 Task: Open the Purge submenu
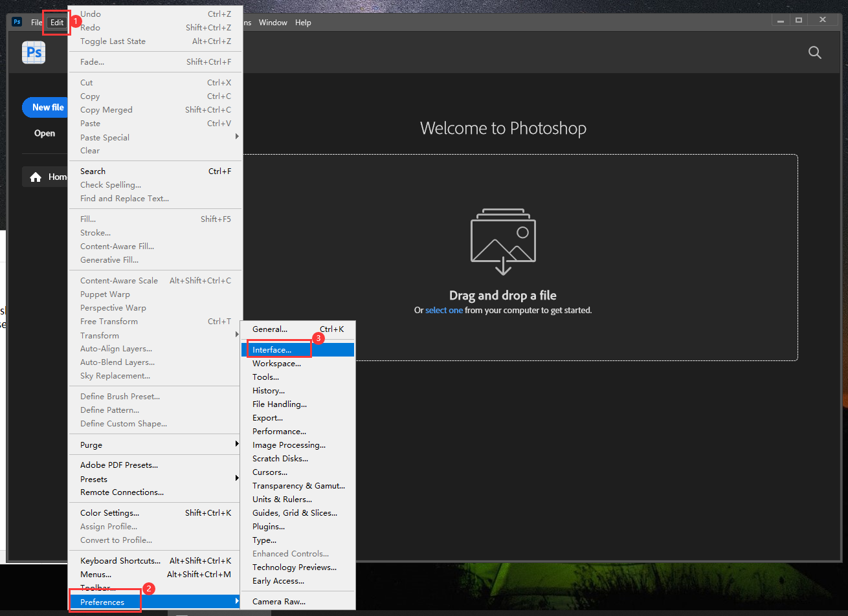pyautogui.click(x=155, y=445)
